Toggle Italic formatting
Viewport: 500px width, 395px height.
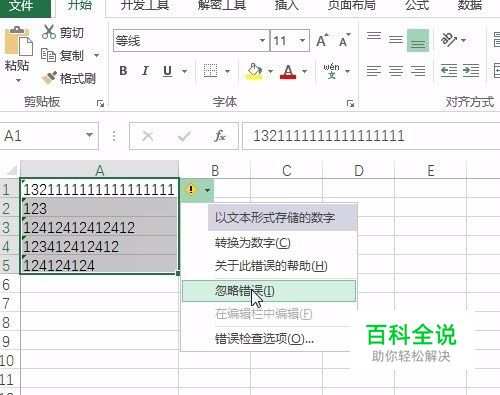click(x=145, y=71)
